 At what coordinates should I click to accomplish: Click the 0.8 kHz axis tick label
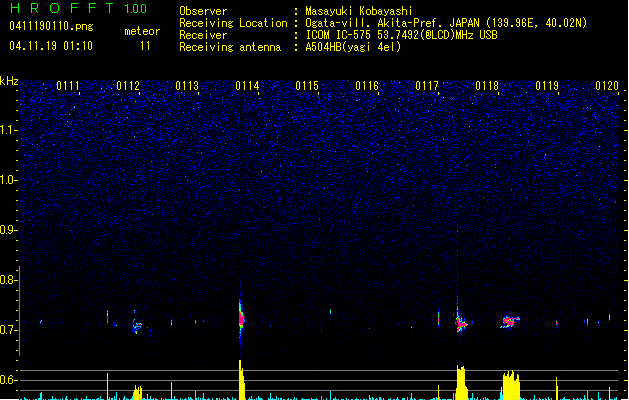pos(8,280)
